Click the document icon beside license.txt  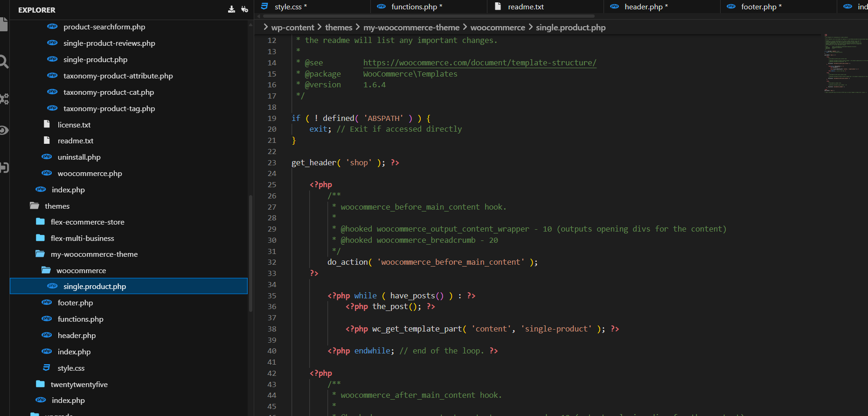[47, 124]
